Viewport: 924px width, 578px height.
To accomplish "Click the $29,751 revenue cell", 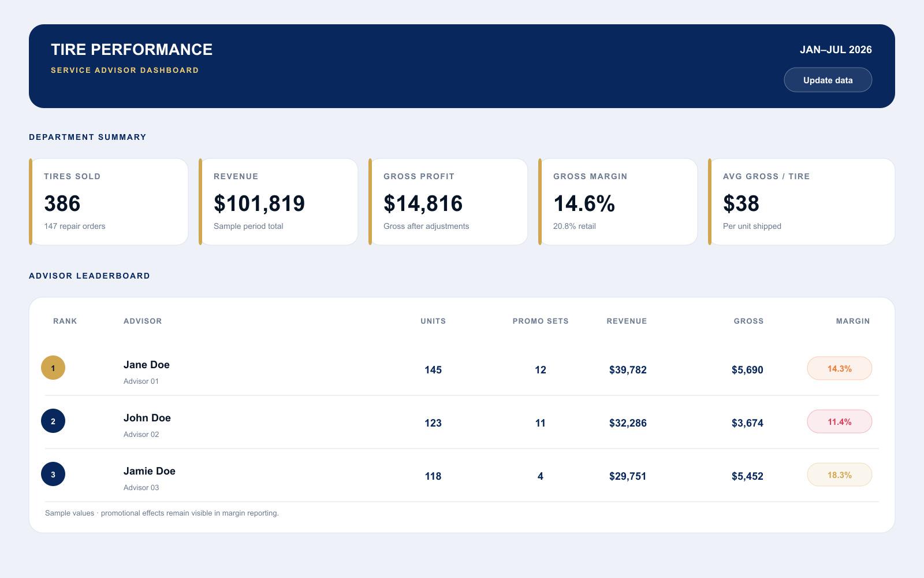I will tap(628, 476).
